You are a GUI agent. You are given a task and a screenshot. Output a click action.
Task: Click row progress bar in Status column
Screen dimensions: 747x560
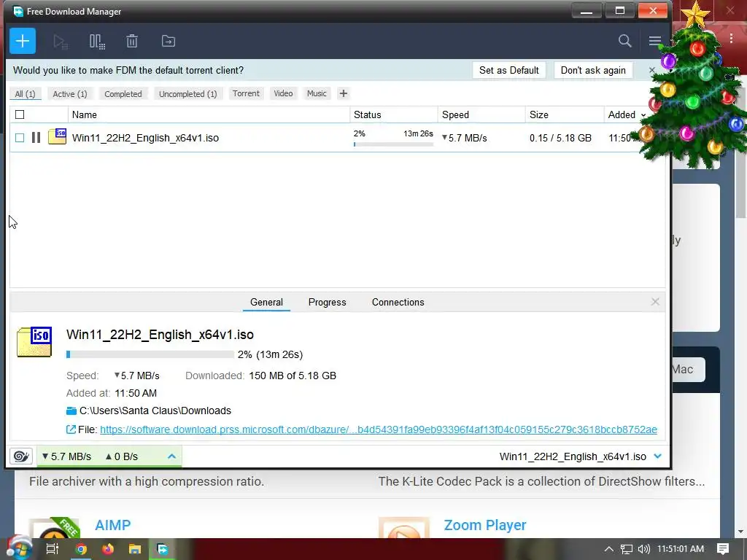click(393, 144)
